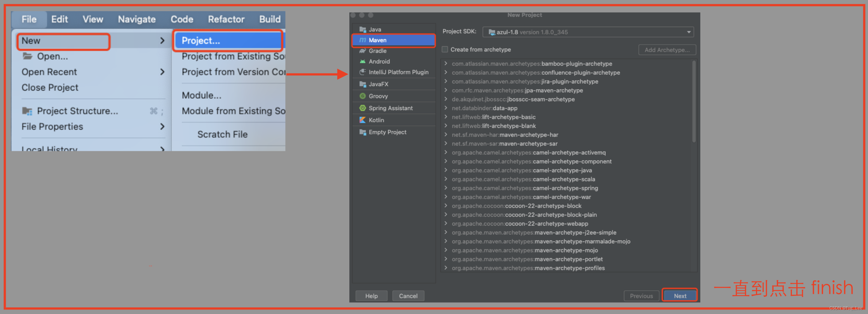Screen dimensions: 868x314
Task: Click the Project Structure icon in File menu
Action: pos(27,111)
